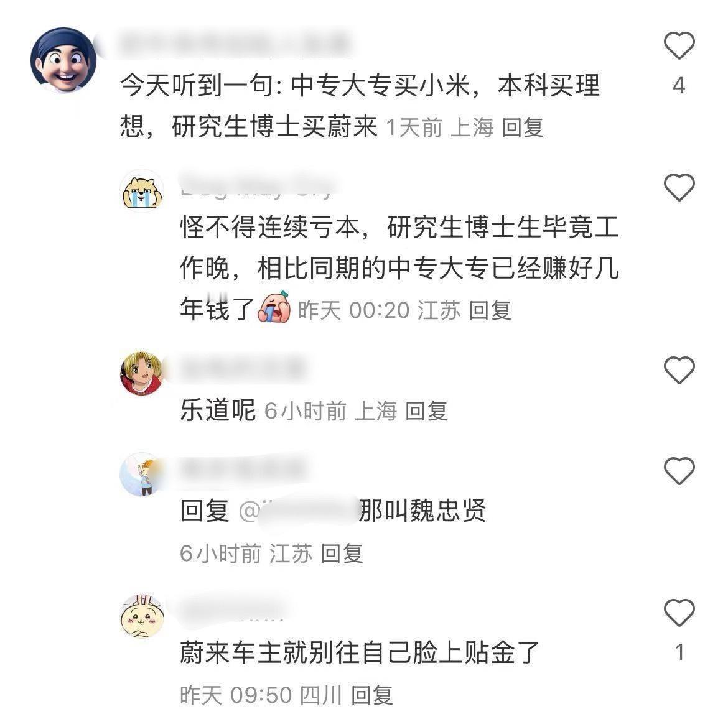Like the 蔚来车主就别往自己脸上贴金了 comment

(679, 613)
